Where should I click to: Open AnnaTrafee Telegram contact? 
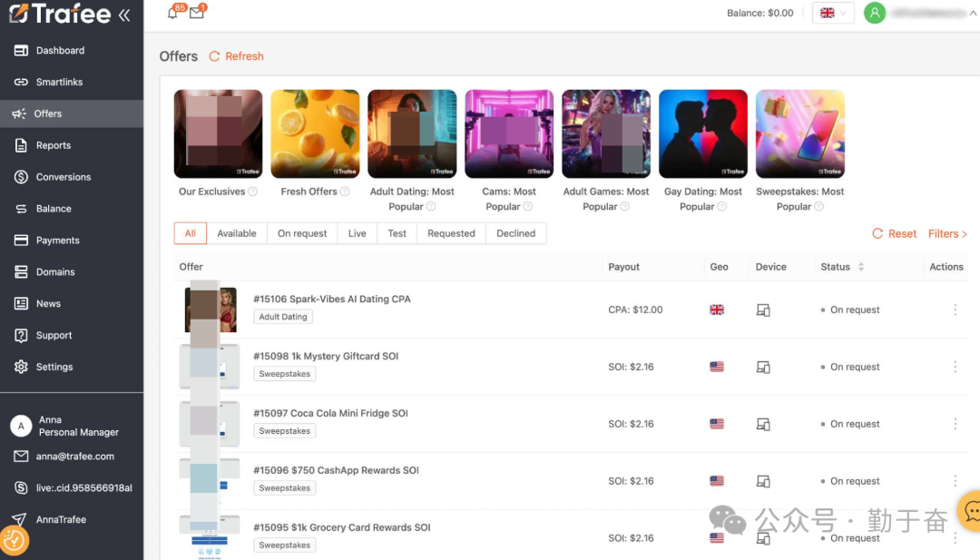61,519
